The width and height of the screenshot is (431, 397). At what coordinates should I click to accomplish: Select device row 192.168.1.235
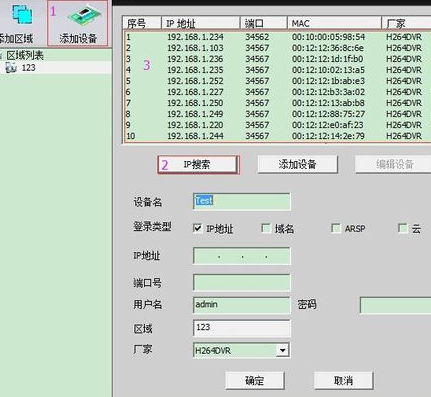click(277, 70)
